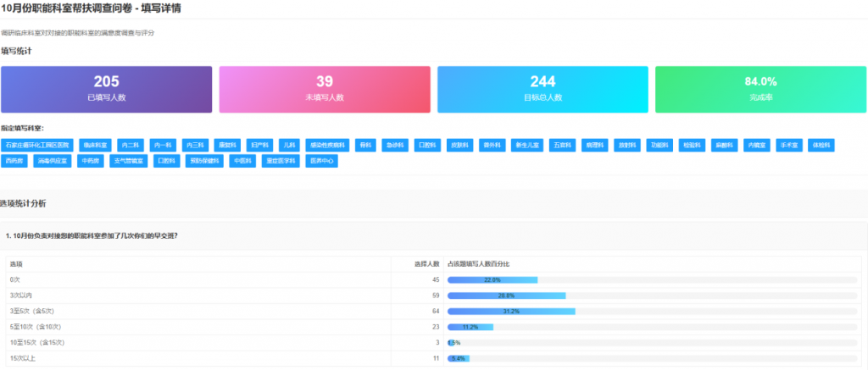Open the 已填写人数 205 card
868x370 pixels.
[x=107, y=88]
